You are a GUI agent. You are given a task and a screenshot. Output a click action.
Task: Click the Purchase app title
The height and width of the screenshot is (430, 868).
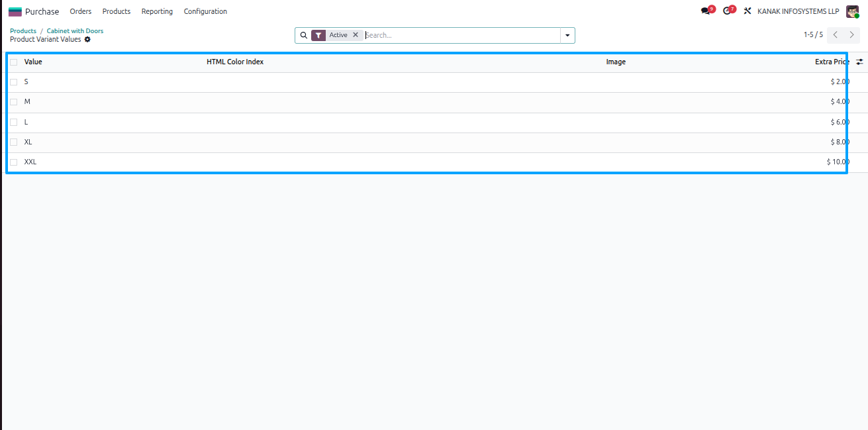pyautogui.click(x=42, y=11)
